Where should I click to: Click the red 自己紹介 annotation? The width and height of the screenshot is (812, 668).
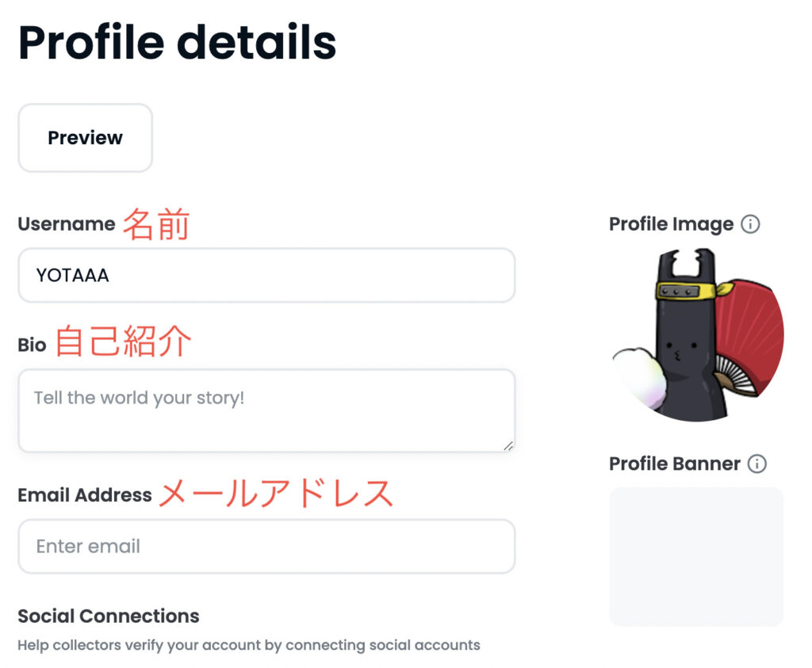tap(123, 342)
